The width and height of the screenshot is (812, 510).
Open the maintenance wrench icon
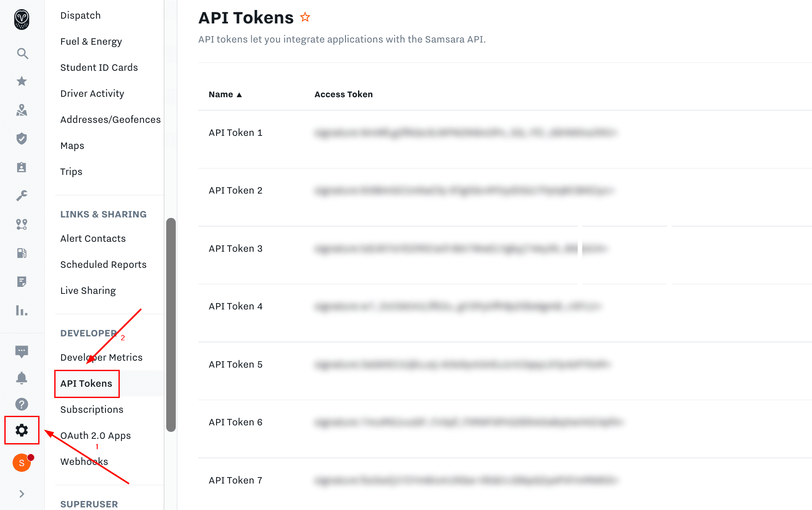(x=22, y=195)
